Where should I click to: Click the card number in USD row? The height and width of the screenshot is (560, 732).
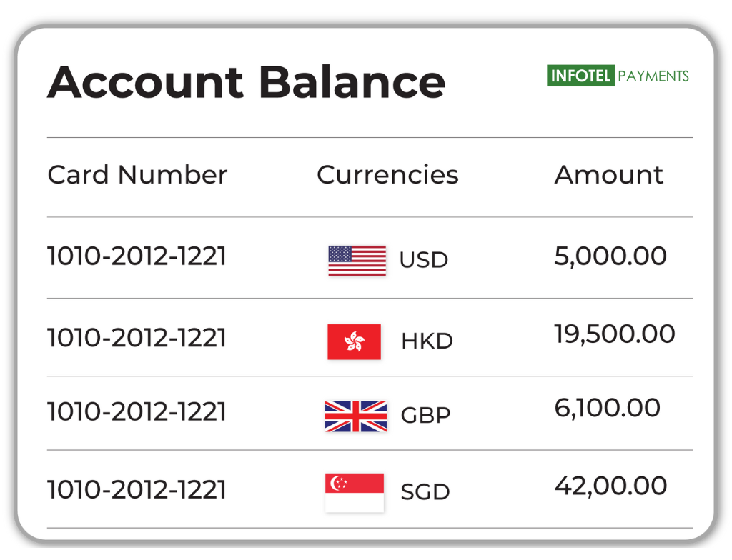pos(137,256)
